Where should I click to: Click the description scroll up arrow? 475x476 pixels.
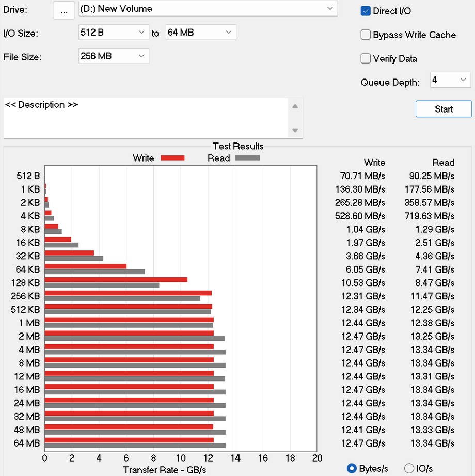tap(295, 106)
